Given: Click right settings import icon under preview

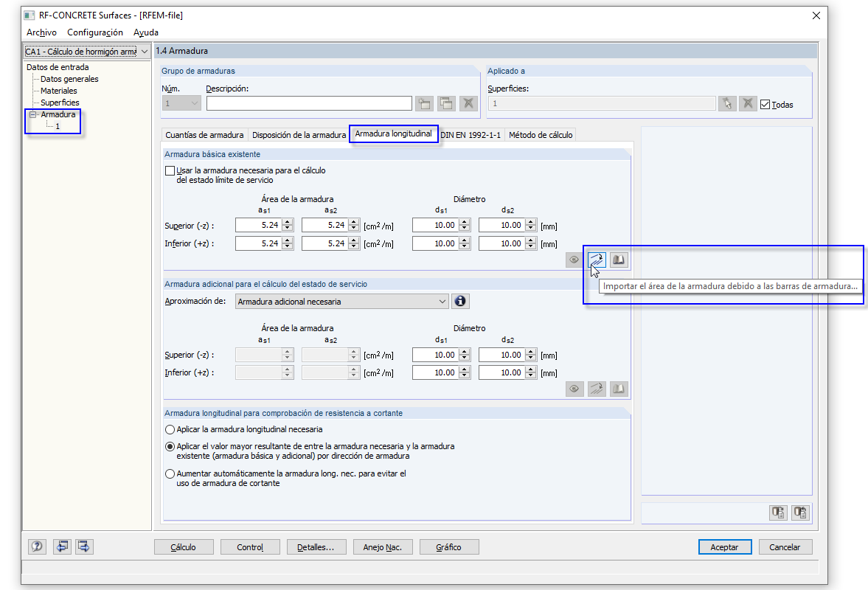Looking at the screenshot, I should point(800,513).
